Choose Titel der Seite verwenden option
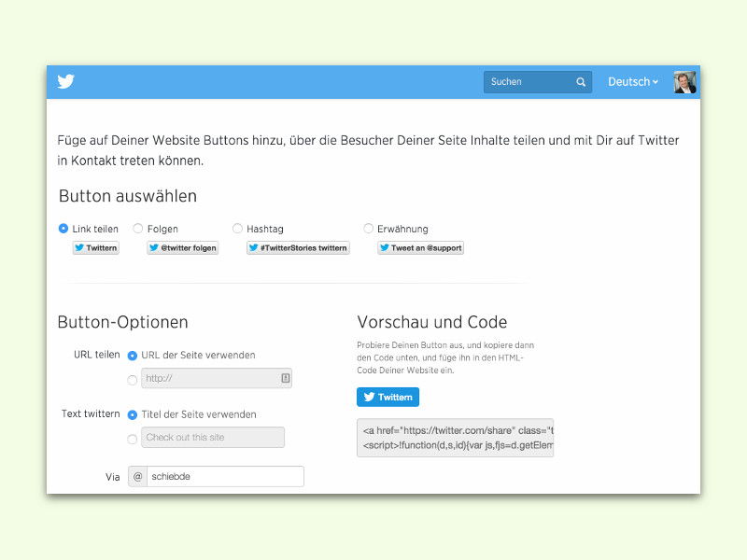The width and height of the screenshot is (747, 560). [x=133, y=414]
